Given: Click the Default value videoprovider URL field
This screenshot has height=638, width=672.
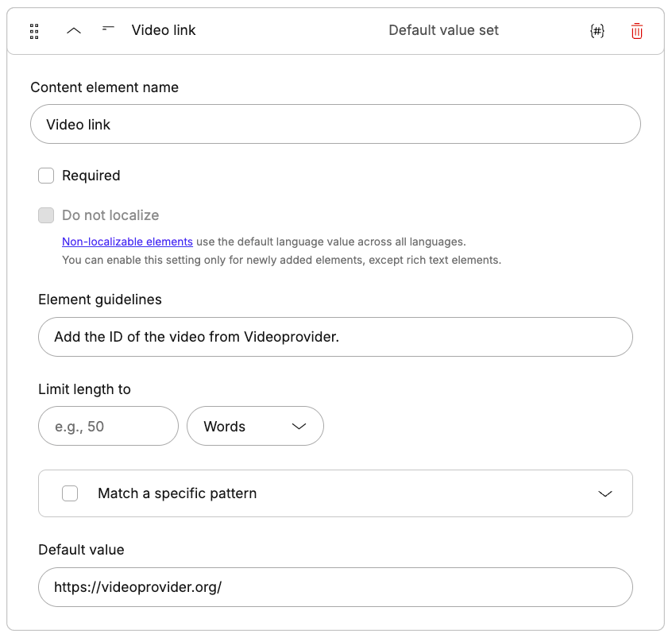Looking at the screenshot, I should 335,587.
